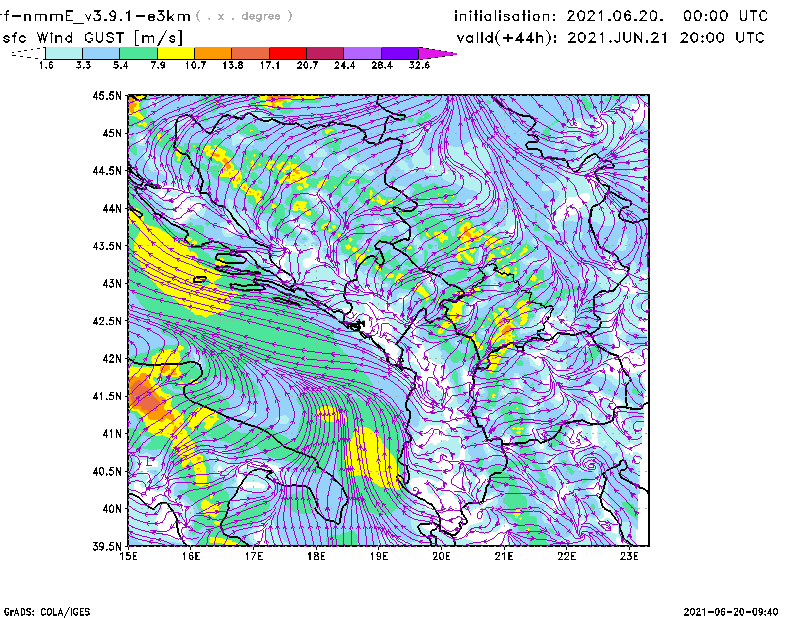Click the grey '( . x . degree )' text
This screenshot has width=800, height=618.
[x=244, y=16]
